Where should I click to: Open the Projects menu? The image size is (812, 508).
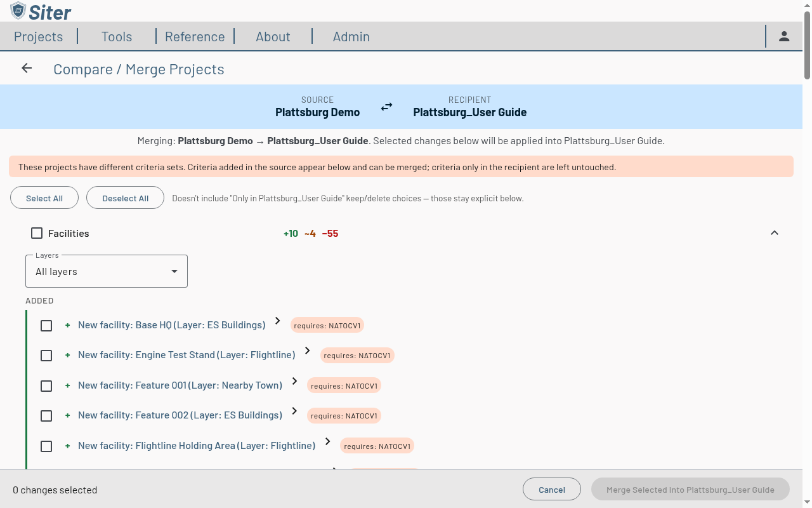39,36
